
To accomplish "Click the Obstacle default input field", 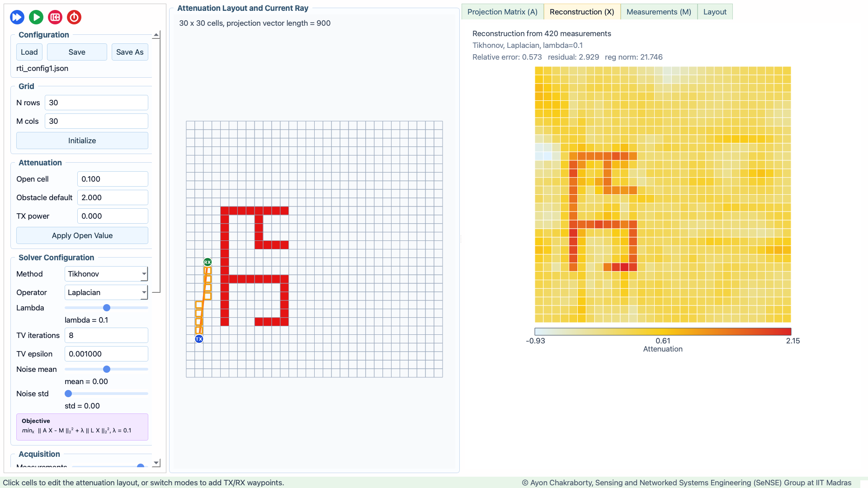I will click(x=113, y=197).
